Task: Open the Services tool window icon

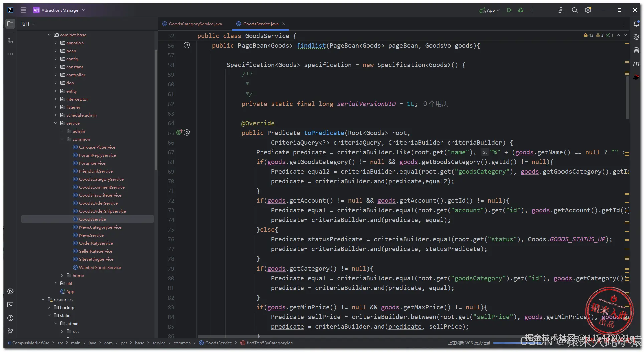Action: coord(10,291)
